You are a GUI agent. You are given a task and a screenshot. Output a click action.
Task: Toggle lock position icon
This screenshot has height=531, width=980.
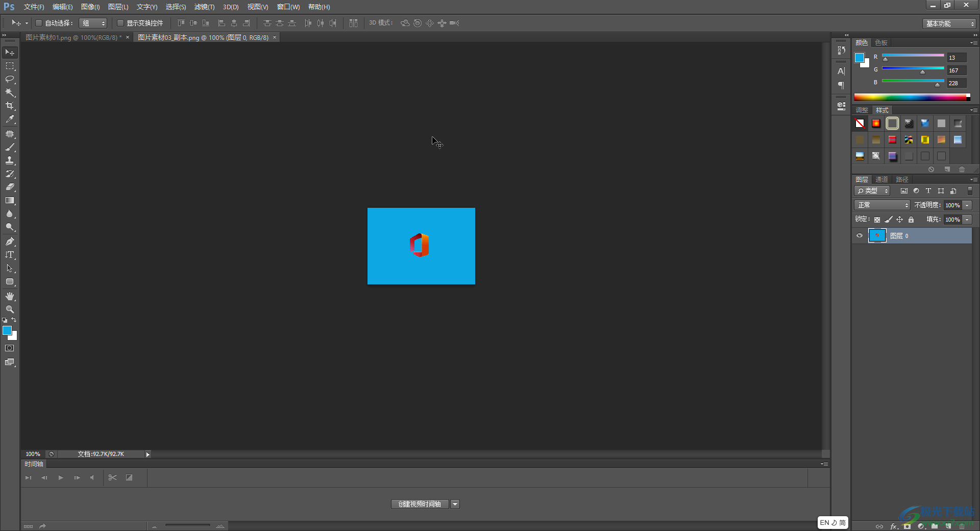coord(900,220)
